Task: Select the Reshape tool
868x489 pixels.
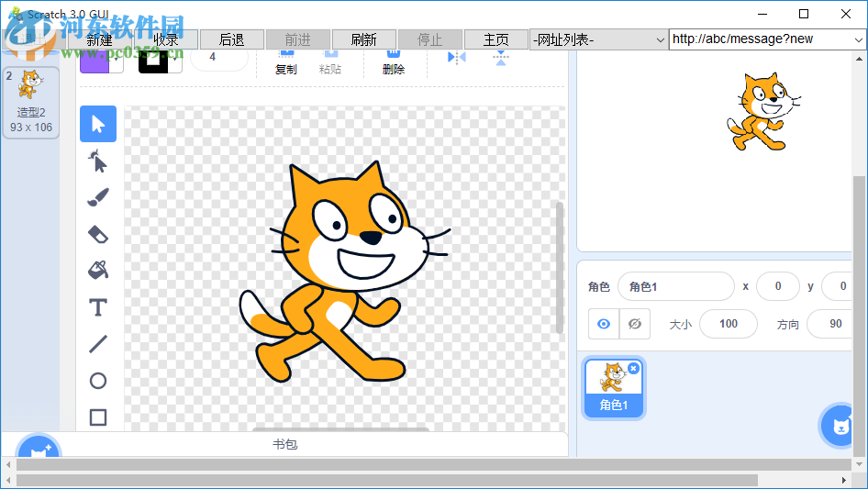Action: coord(98,161)
